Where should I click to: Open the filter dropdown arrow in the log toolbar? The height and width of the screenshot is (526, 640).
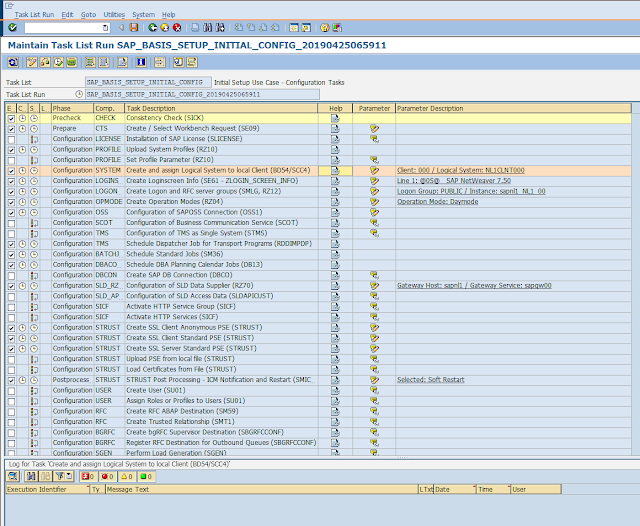pos(69,476)
